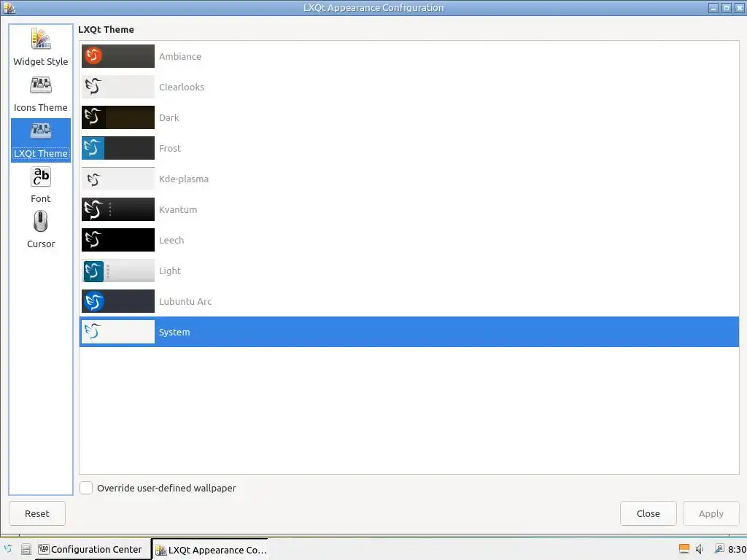Click the network tray icon
The height and width of the screenshot is (560, 747).
pos(719,549)
